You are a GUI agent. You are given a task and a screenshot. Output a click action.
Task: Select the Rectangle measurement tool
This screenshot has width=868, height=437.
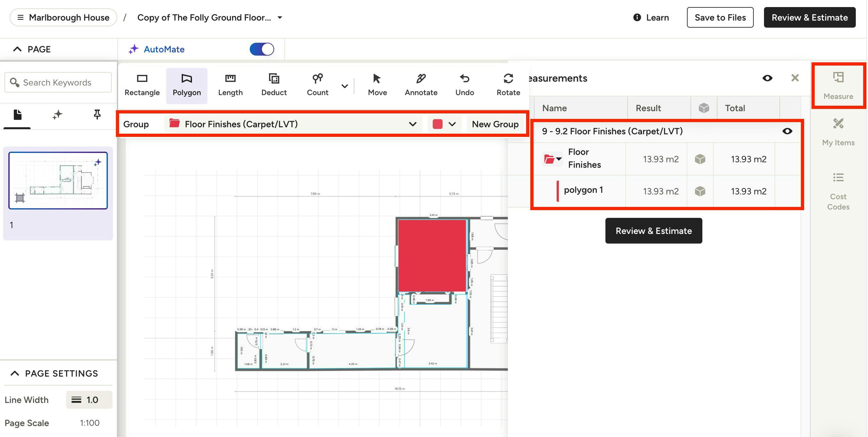click(x=142, y=85)
